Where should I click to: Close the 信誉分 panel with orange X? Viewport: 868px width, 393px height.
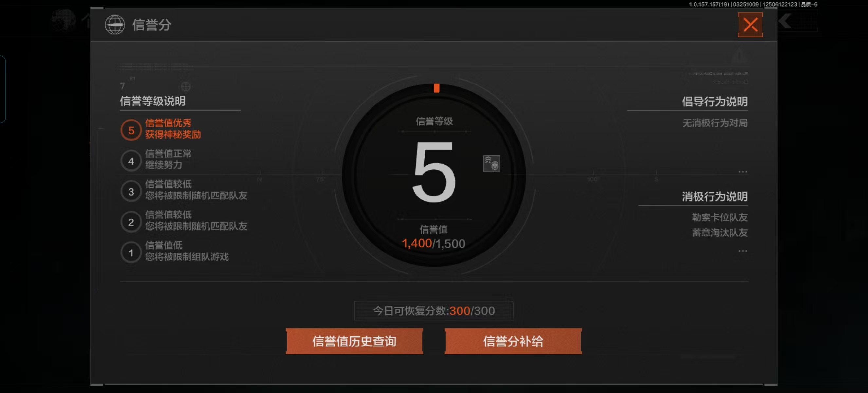coord(750,25)
